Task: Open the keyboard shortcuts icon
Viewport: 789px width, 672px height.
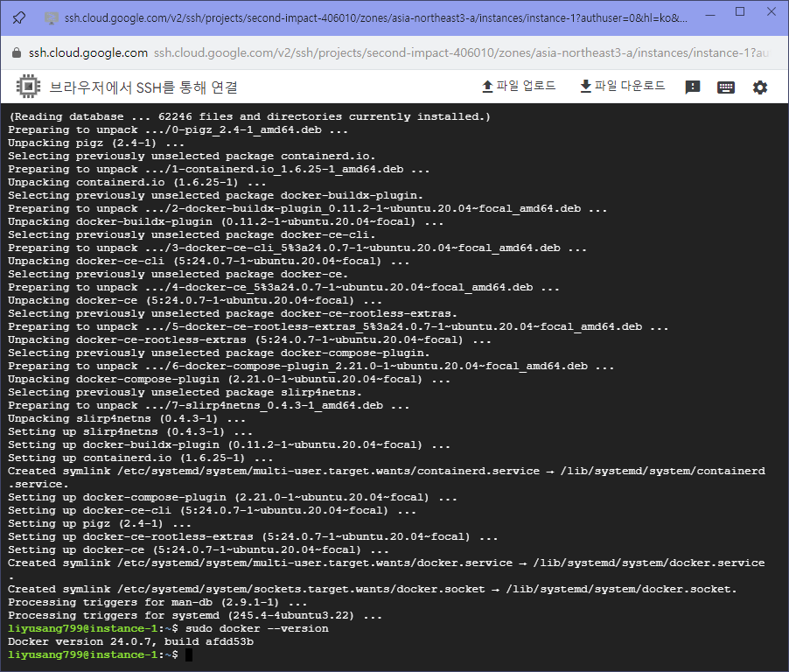Action: coord(726,87)
